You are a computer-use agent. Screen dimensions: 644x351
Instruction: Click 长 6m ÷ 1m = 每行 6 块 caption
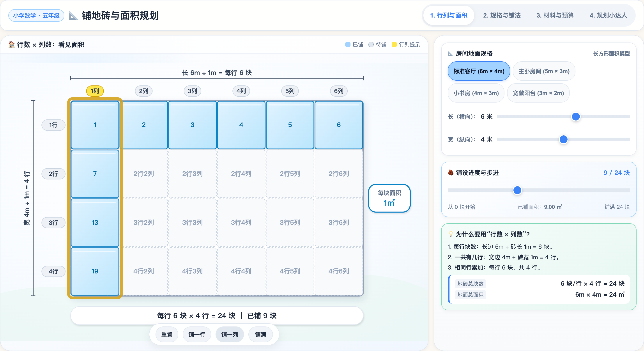coord(217,73)
